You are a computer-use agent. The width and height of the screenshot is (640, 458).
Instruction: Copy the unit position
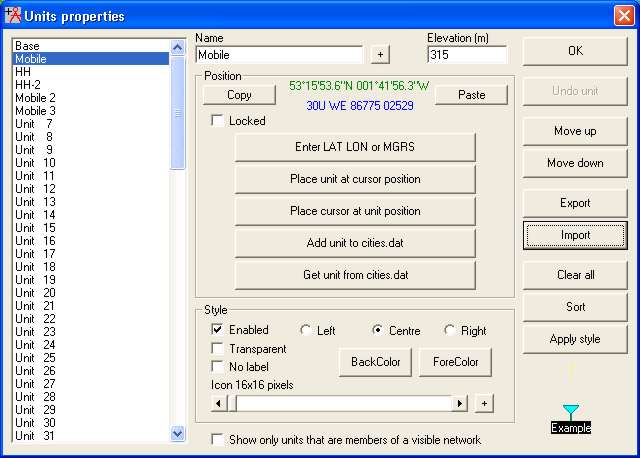click(x=239, y=95)
